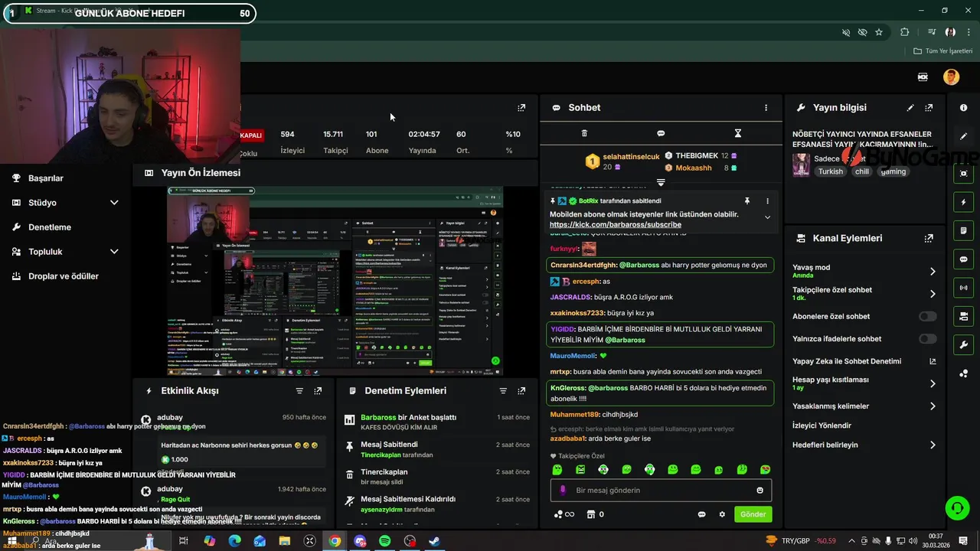The width and height of the screenshot is (980, 551).
Task: Click the hourglass icon in chat toolbar
Action: [x=738, y=133]
